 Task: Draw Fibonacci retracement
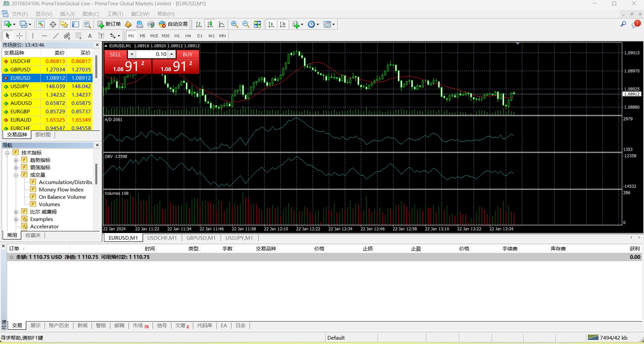[78, 36]
